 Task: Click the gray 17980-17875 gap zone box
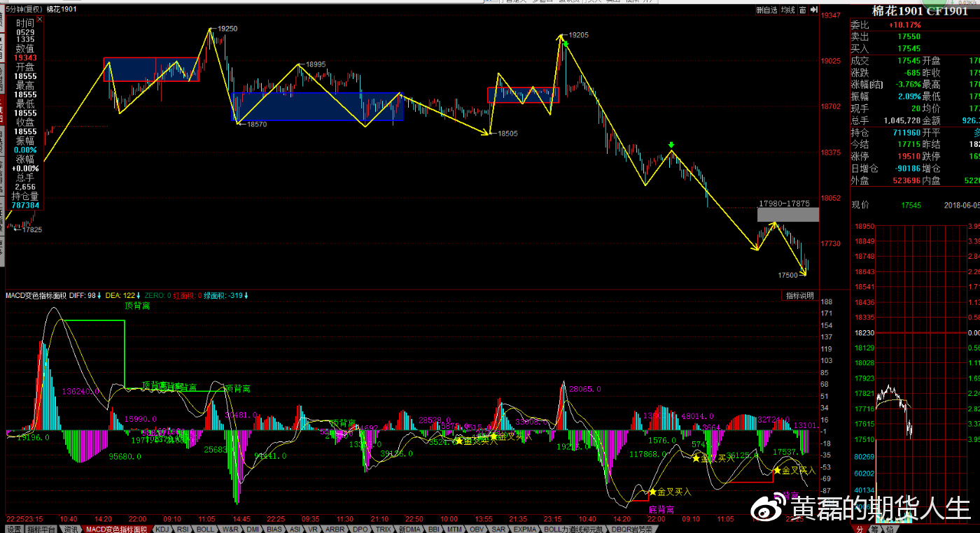click(x=788, y=215)
